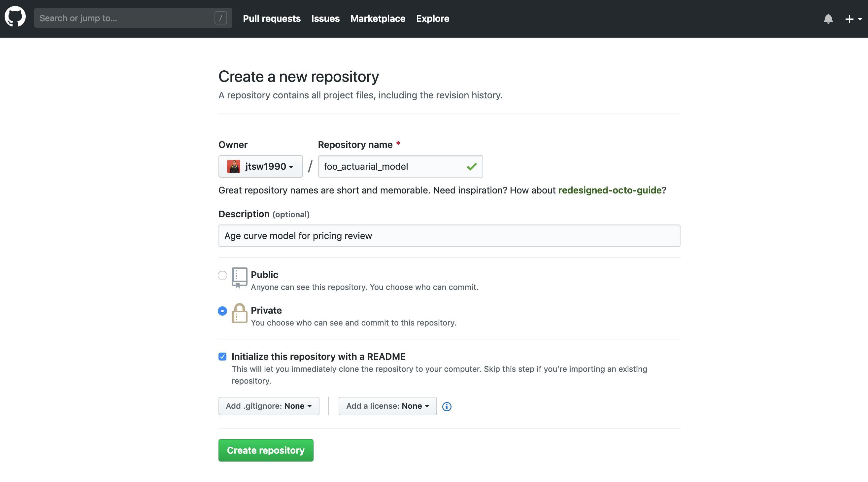Open the Explore page

point(432,18)
